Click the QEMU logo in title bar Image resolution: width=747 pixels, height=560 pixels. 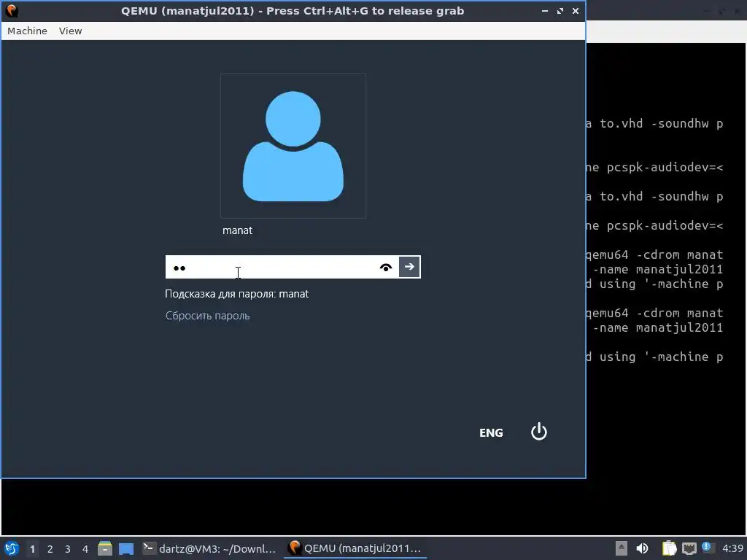12,10
